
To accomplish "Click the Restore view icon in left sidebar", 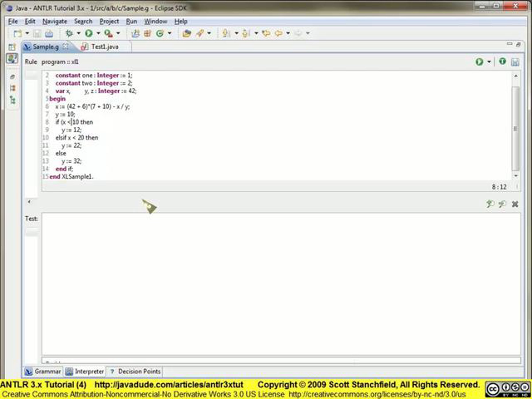I will click(12, 77).
